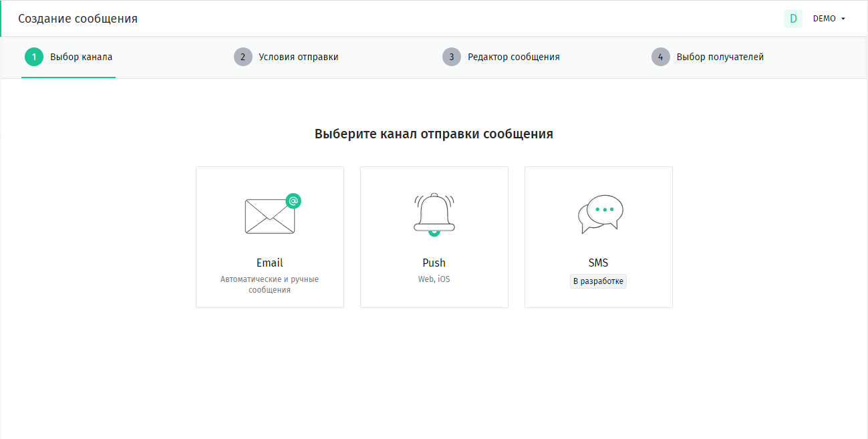Click heading 'Выберите канал отправки сообщения'

pos(434,134)
